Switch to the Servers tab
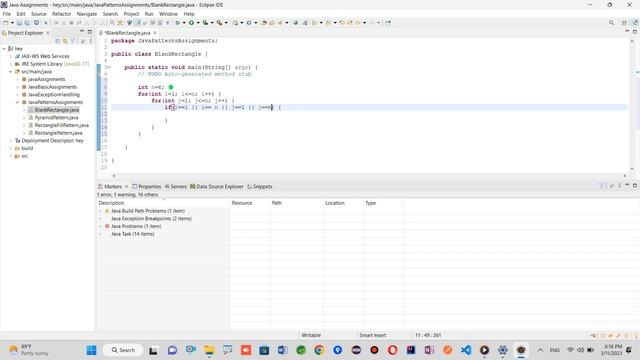This screenshot has height=360, width=640. [x=176, y=187]
